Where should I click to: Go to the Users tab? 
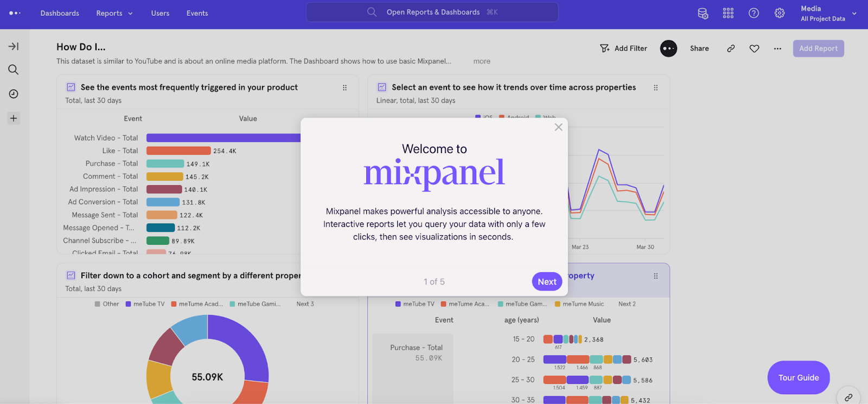160,13
